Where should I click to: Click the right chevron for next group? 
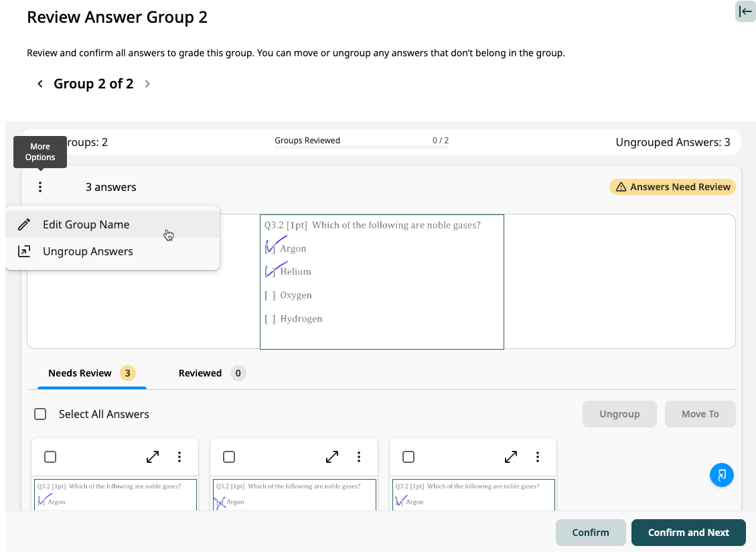coord(147,84)
